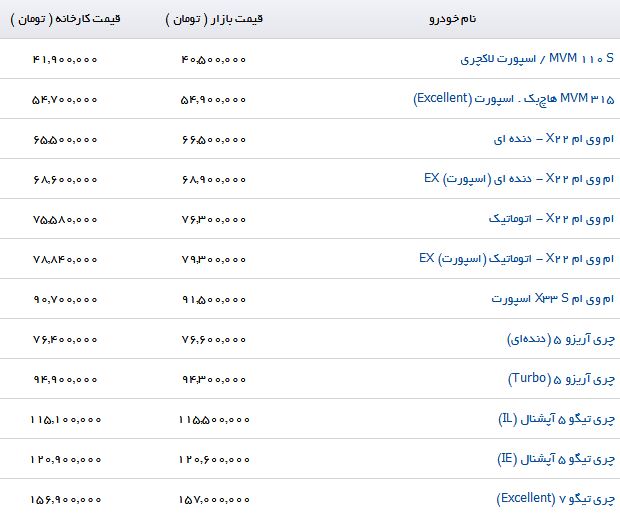The width and height of the screenshot is (620, 518).
Task: Select factory price 90,700,000 of X33 S
Action: click(x=65, y=299)
